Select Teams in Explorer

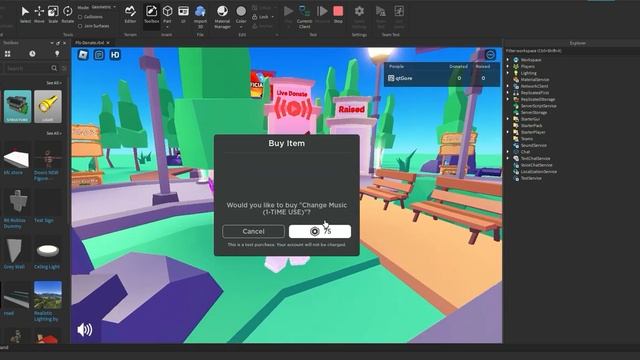(x=527, y=139)
